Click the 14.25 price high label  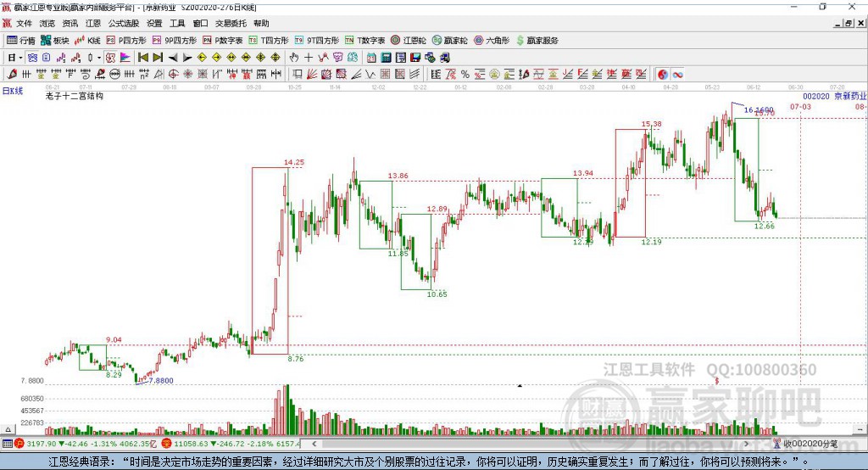(x=294, y=162)
